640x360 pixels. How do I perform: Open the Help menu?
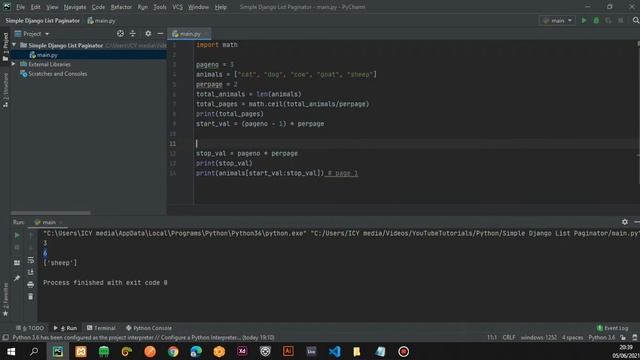[220, 7]
